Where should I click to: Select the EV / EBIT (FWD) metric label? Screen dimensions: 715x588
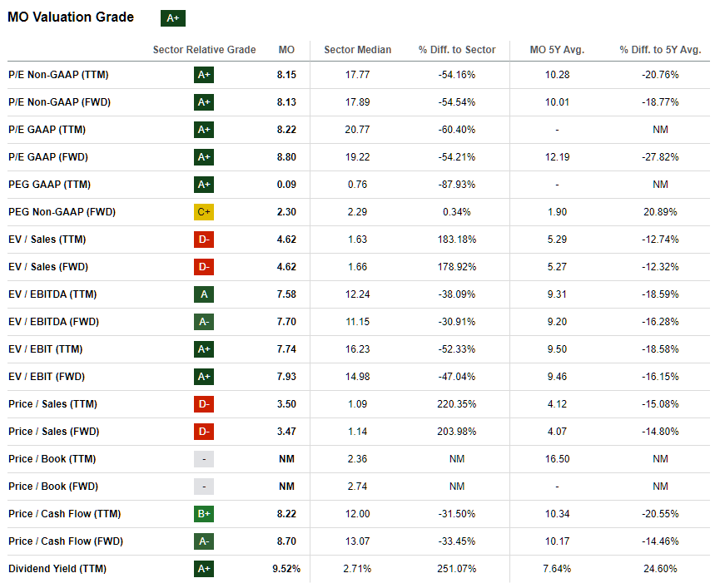pyautogui.click(x=47, y=377)
